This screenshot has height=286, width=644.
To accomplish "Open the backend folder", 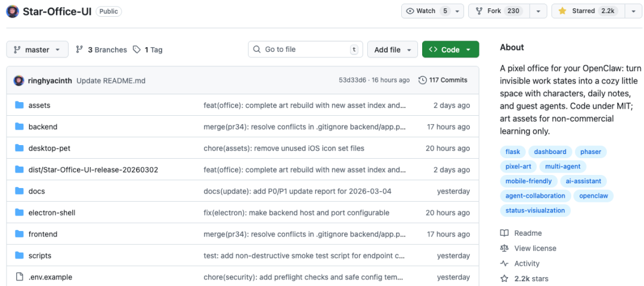I will click(x=43, y=127).
